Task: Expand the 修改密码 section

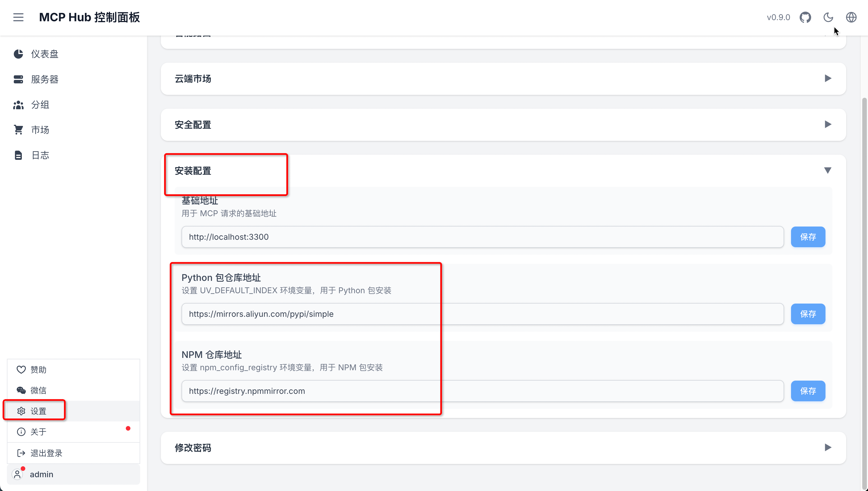Action: [x=504, y=448]
